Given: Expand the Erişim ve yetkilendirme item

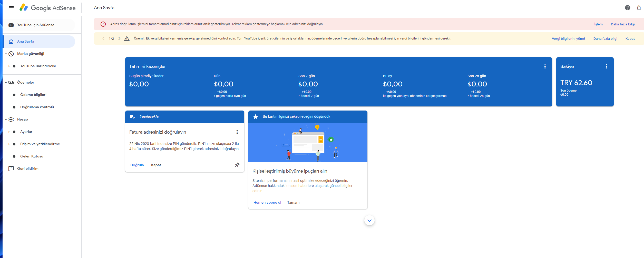Looking at the screenshot, I should 9,144.
